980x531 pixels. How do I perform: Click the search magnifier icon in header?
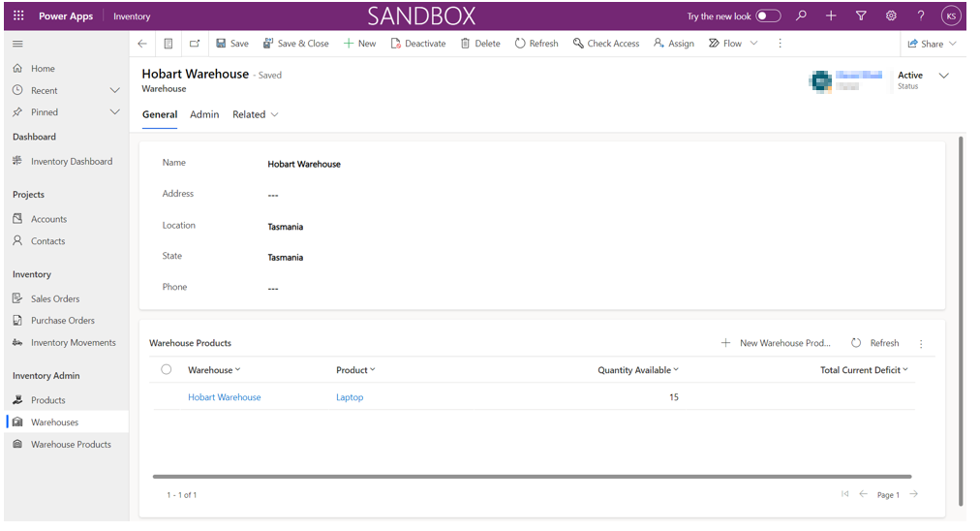coord(801,16)
